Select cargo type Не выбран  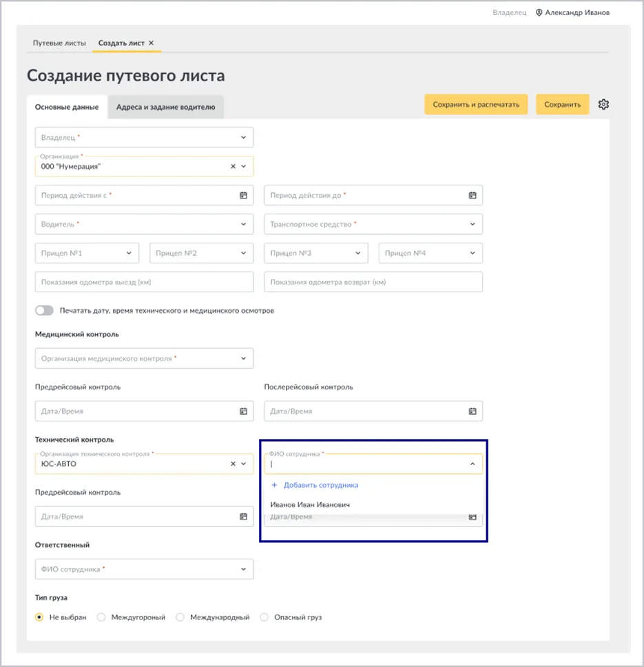[x=39, y=617]
